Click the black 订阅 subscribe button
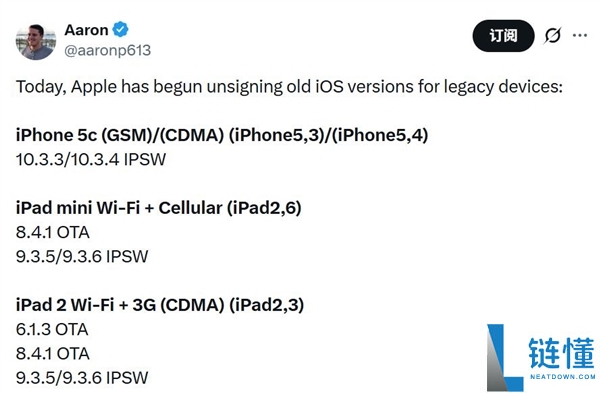The image size is (600, 393). pyautogui.click(x=503, y=36)
